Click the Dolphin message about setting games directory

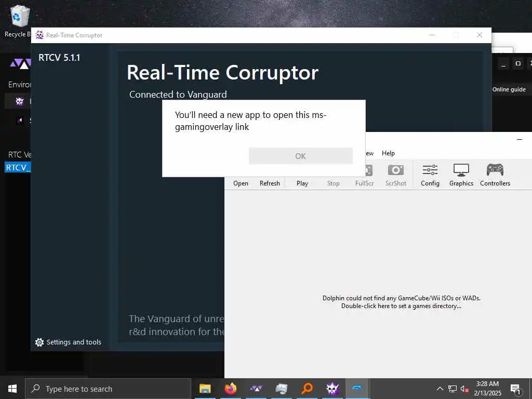[x=402, y=302]
